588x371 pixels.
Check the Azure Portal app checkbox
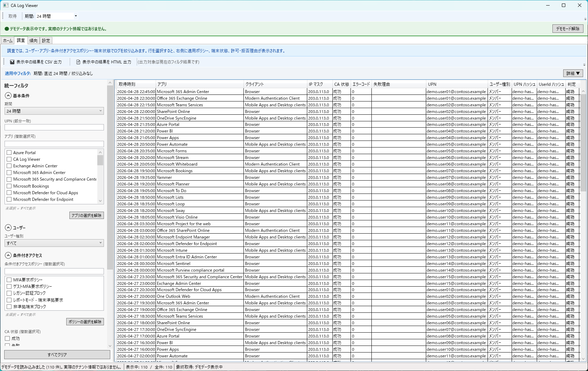(x=9, y=153)
